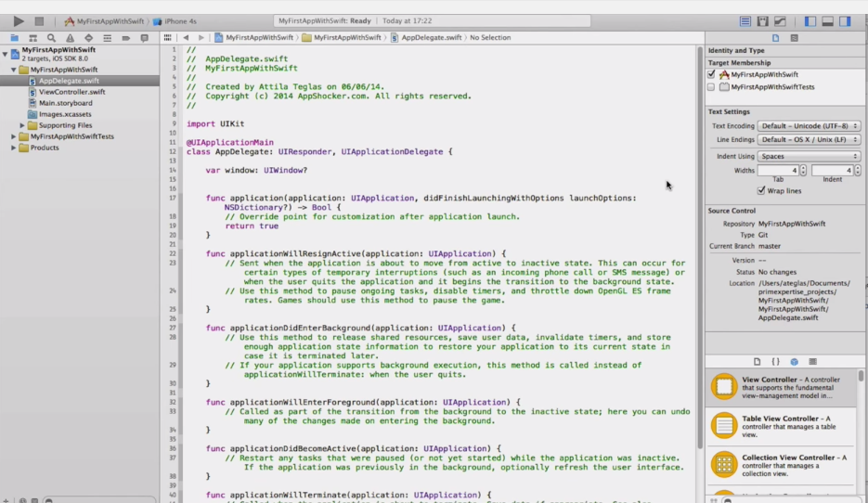Open the Find navigator magnifier icon

coord(51,38)
